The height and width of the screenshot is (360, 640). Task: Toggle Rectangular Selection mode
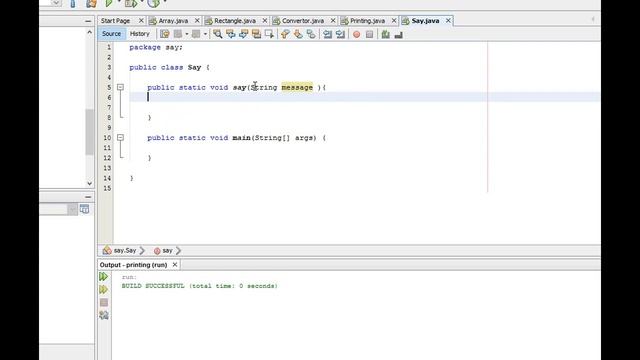[269, 34]
